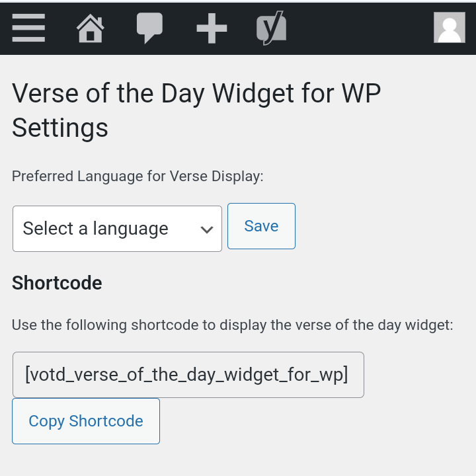
Task: Click the Preferred Language for Verse Display label
Action: [x=138, y=177]
